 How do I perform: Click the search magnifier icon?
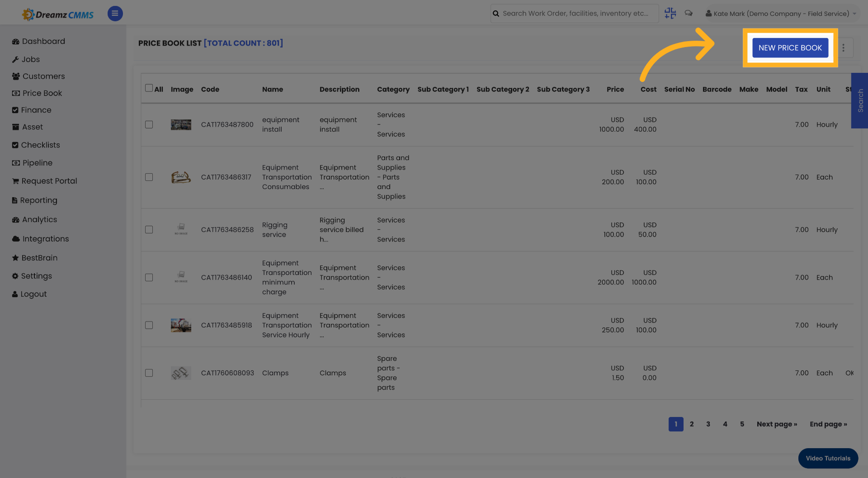tap(496, 14)
